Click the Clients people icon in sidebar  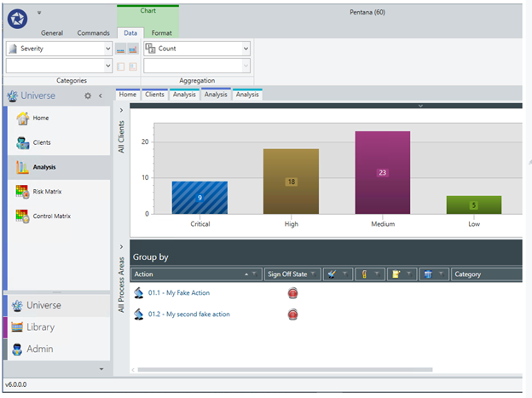pos(23,142)
